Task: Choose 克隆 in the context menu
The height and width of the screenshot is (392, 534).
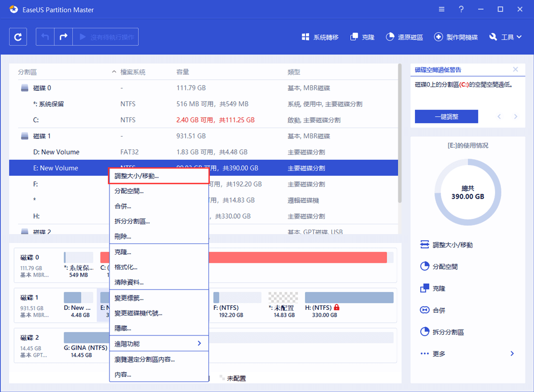Action: click(x=159, y=252)
